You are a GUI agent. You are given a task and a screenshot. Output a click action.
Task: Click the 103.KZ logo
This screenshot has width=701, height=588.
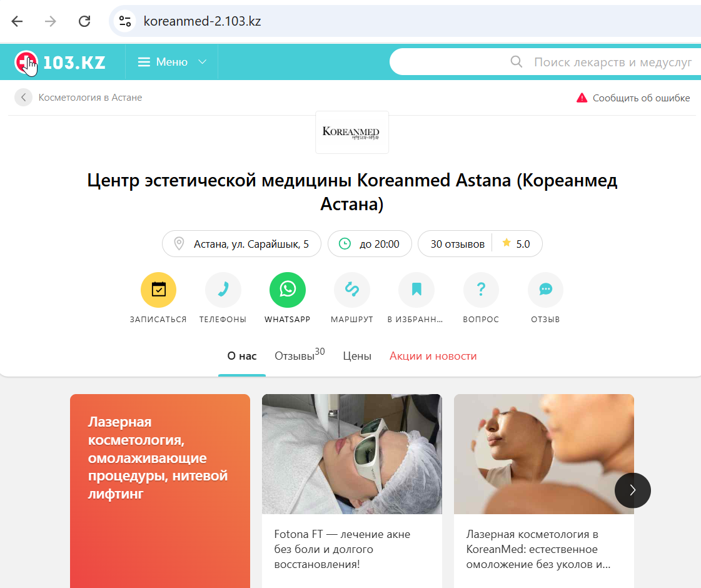tap(61, 62)
